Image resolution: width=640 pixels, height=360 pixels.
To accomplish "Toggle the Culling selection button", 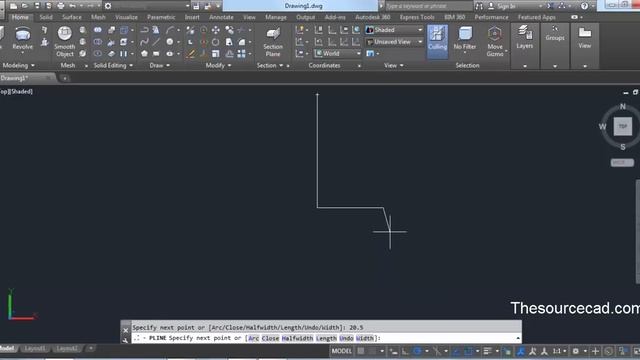I will [x=437, y=41].
